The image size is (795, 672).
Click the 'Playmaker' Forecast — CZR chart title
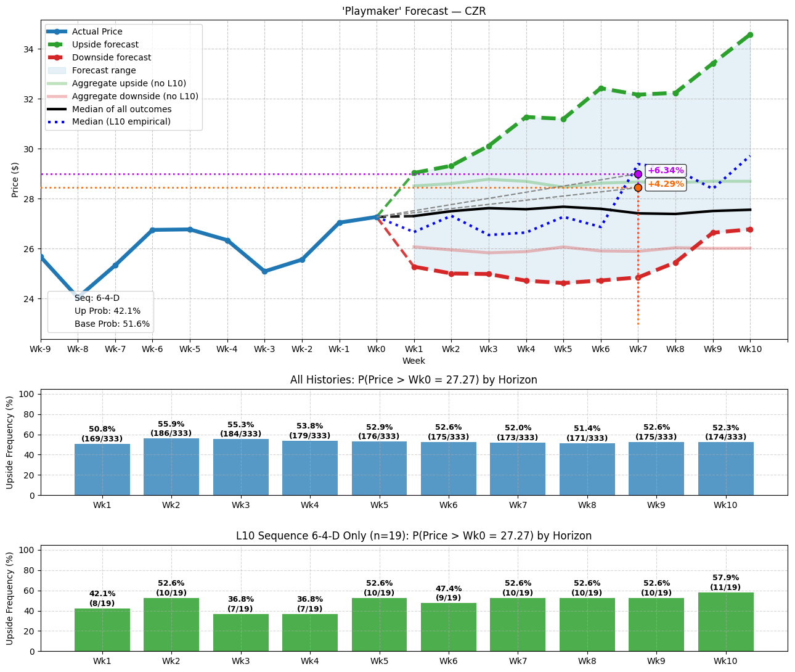[x=414, y=11]
